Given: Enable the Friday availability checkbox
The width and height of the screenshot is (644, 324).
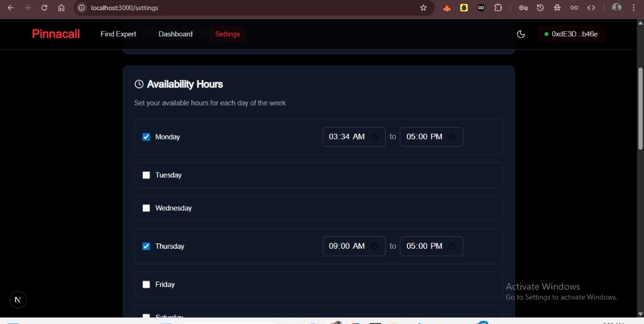Looking at the screenshot, I should click(x=146, y=285).
